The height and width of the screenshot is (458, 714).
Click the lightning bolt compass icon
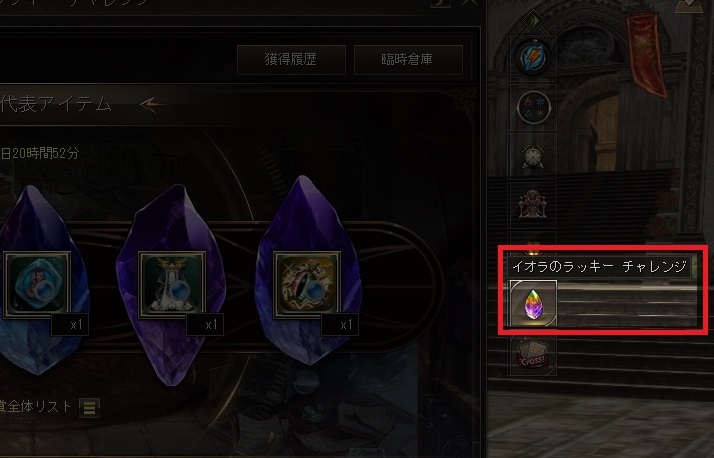(533, 58)
